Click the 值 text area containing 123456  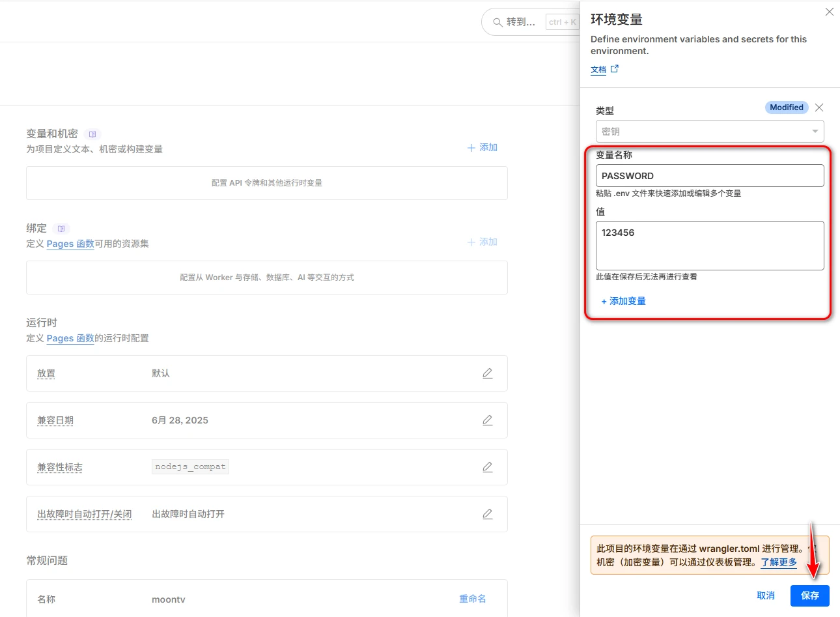[709, 246]
